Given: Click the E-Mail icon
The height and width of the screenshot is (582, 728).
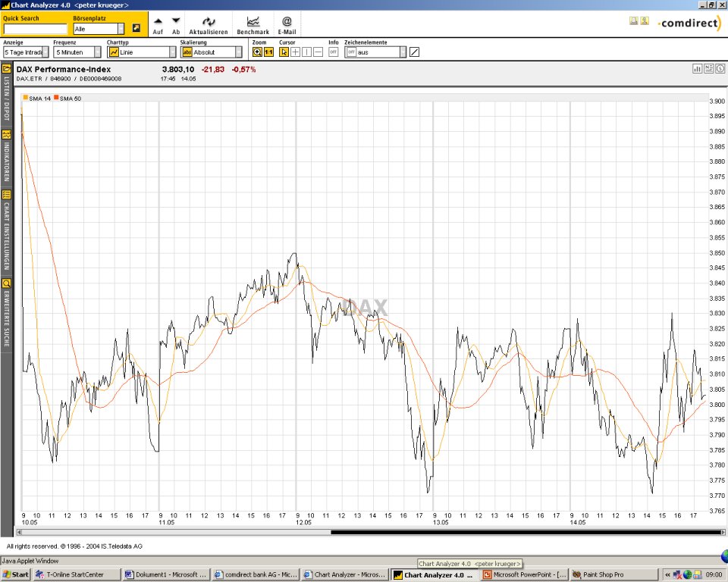Looking at the screenshot, I should click(x=287, y=22).
